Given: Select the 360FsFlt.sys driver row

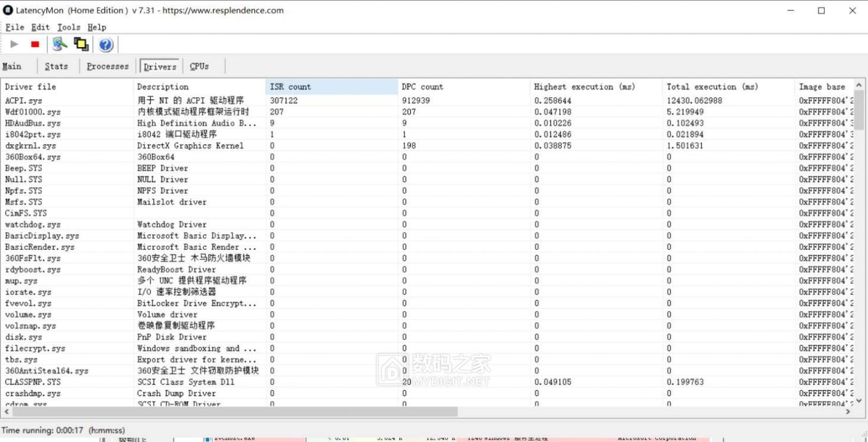Looking at the screenshot, I should 427,258.
